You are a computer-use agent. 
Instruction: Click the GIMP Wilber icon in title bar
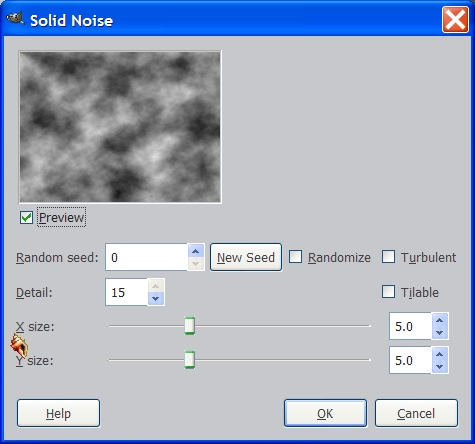pos(15,19)
